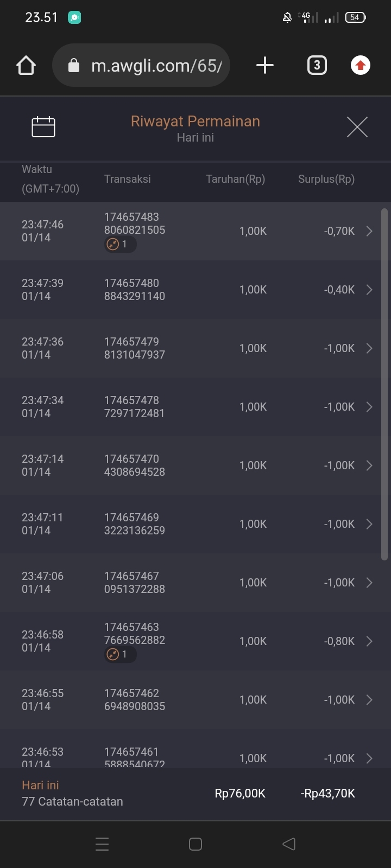Tap Android recent apps menu button
391x868 pixels.
(x=102, y=844)
